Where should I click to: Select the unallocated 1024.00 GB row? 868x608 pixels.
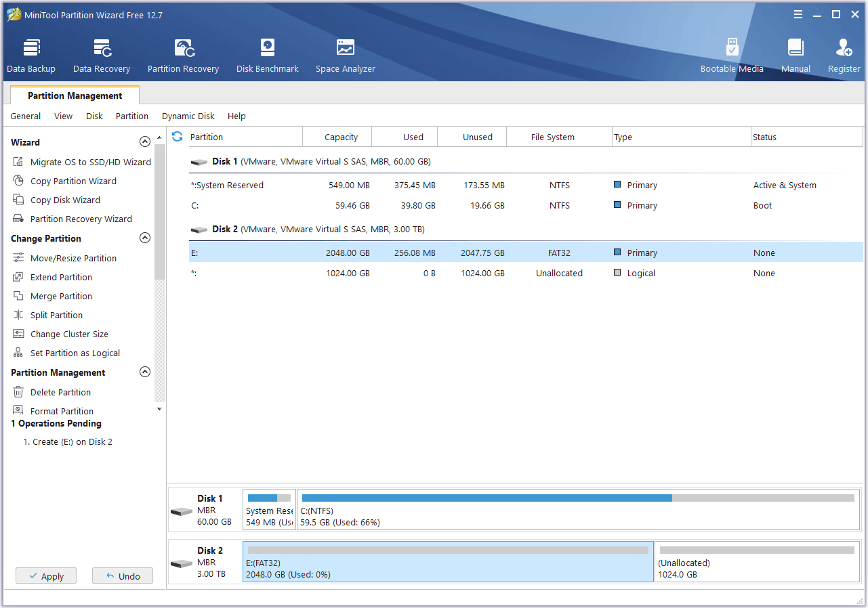[526, 274]
